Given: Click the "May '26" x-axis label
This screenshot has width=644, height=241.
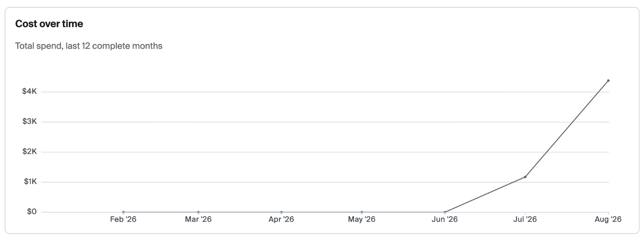Looking at the screenshot, I should [x=362, y=219].
